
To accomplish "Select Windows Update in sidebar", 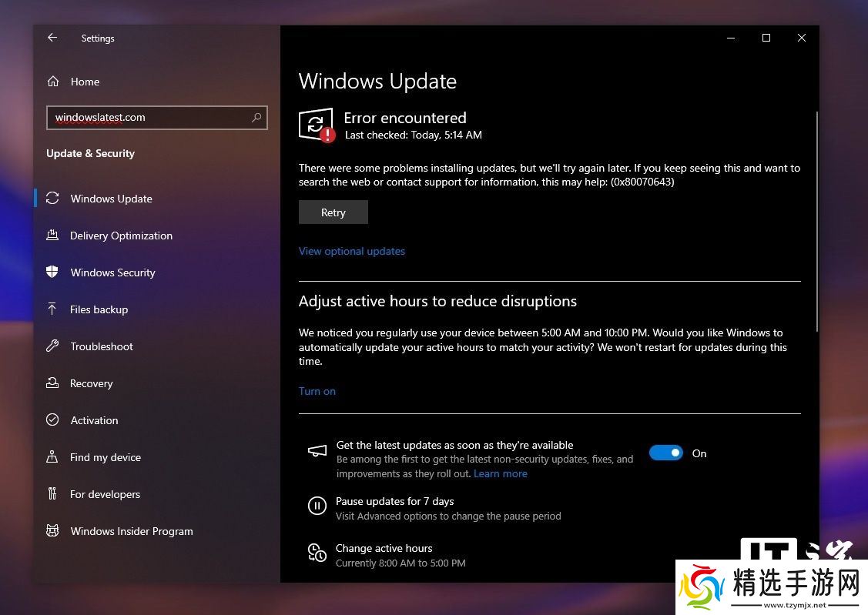I will pyautogui.click(x=111, y=199).
